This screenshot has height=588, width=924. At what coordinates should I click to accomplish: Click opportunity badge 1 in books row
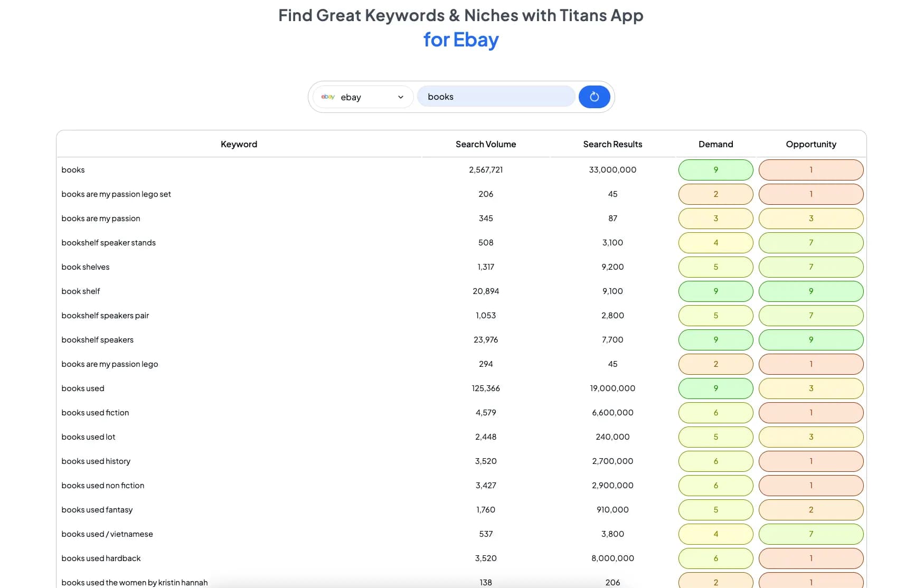coord(811,170)
